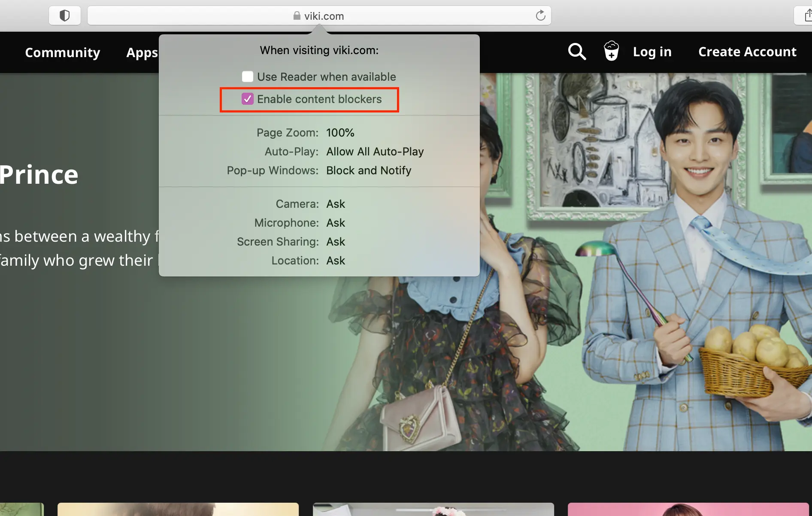Reload the page with the refresh icon
The width and height of the screenshot is (812, 516).
pos(540,16)
